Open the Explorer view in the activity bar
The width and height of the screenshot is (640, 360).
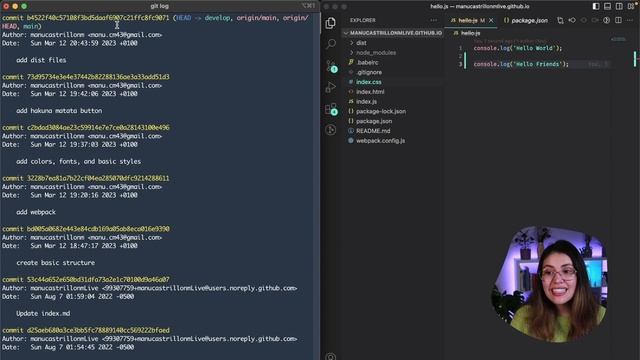(331, 23)
